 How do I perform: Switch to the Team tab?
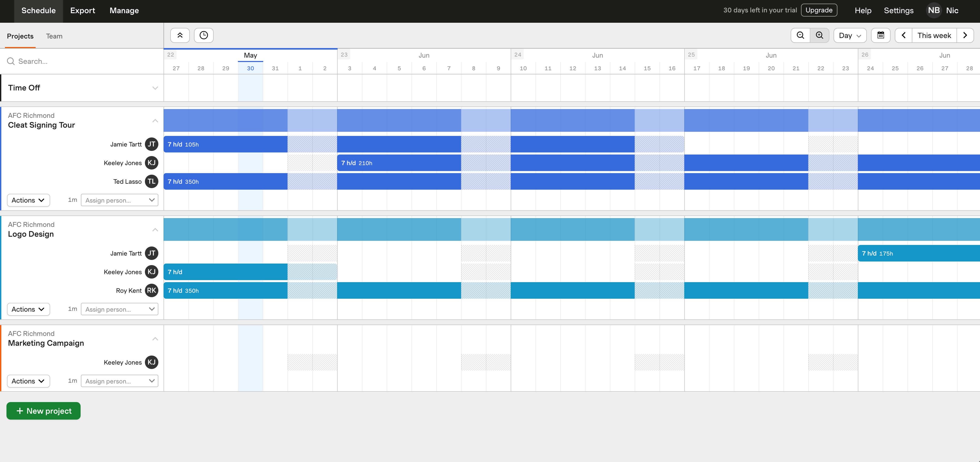(54, 36)
